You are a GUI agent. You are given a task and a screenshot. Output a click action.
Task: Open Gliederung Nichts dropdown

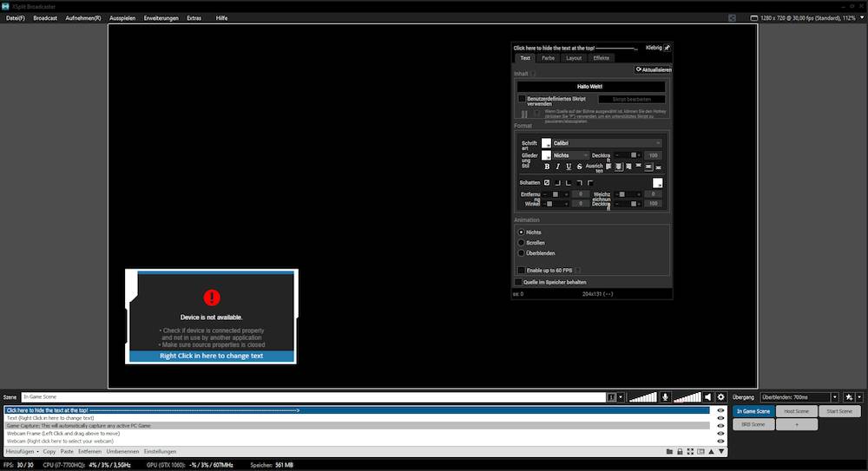(571, 155)
